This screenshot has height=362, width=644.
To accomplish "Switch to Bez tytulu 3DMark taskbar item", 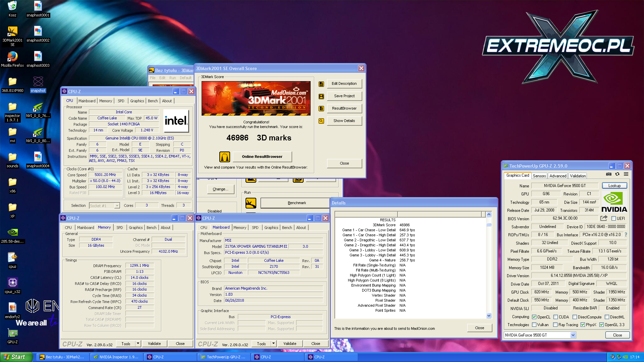I will 62,357.
